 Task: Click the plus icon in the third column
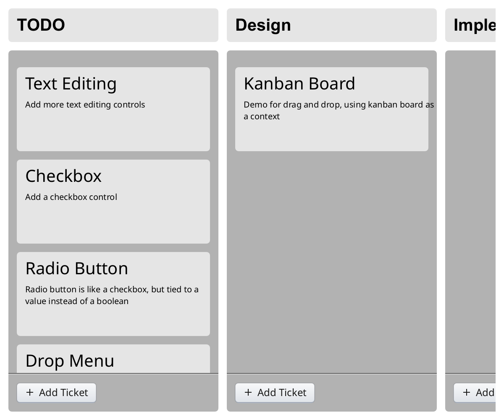point(467,392)
